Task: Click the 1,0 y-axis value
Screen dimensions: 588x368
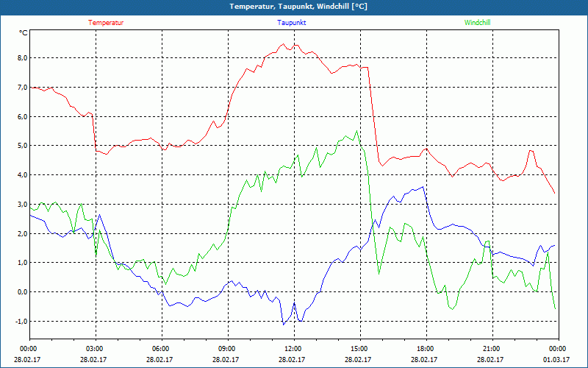Action: tap(23, 263)
